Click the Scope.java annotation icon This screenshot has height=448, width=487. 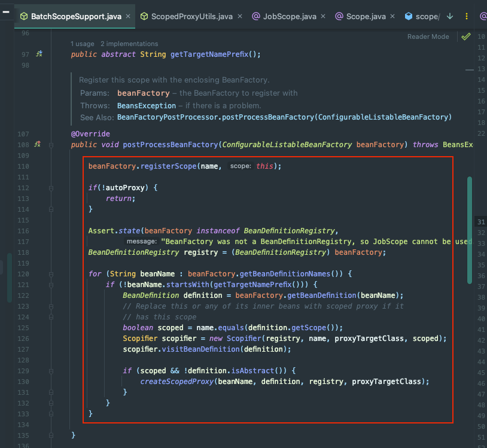[339, 16]
